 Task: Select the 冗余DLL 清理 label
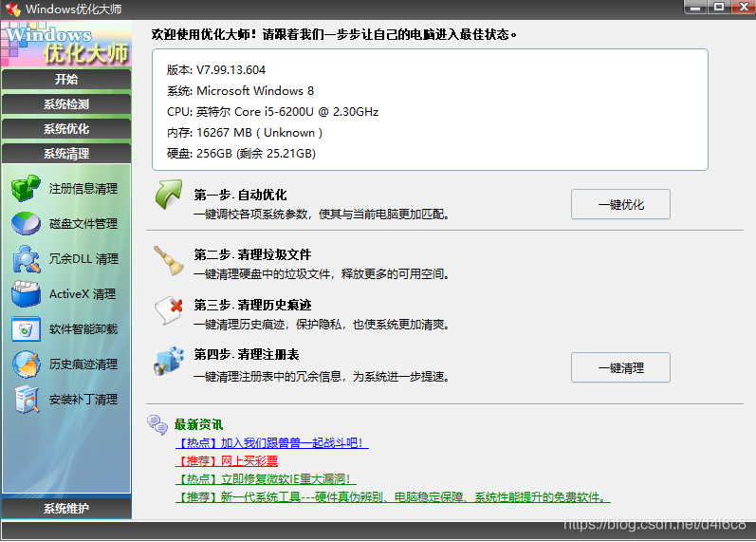click(83, 259)
